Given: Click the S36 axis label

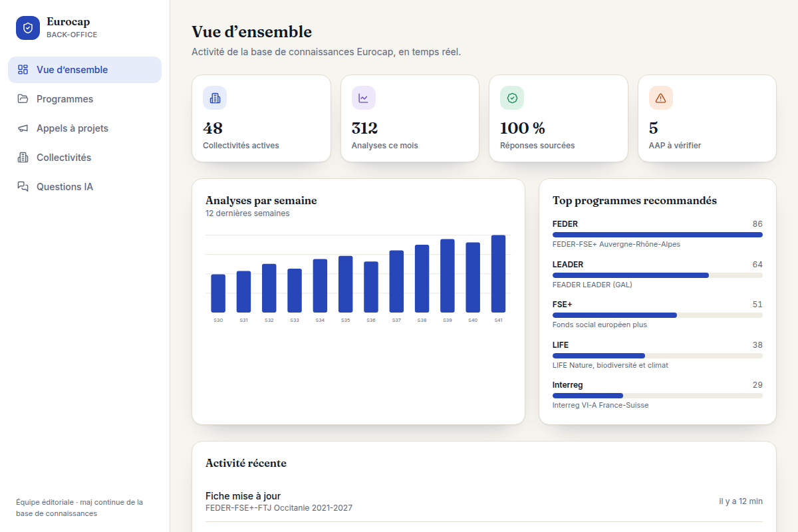Looking at the screenshot, I should point(371,321).
